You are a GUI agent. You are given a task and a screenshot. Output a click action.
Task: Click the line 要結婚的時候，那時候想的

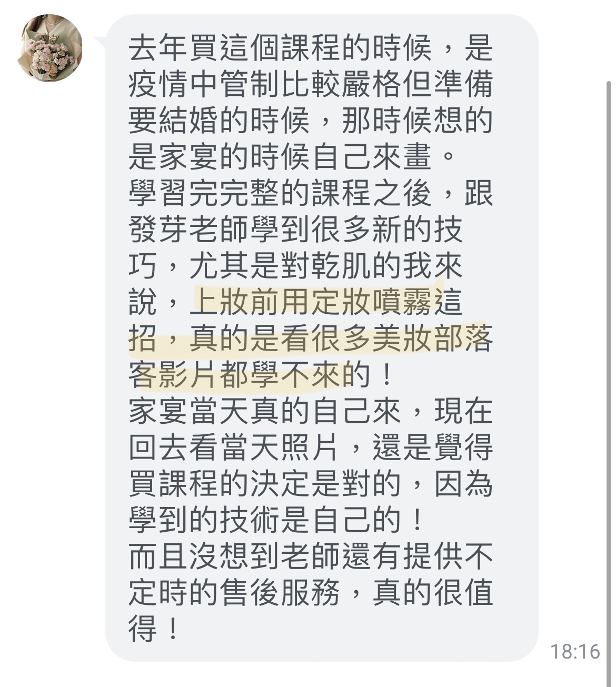pyautogui.click(x=311, y=120)
